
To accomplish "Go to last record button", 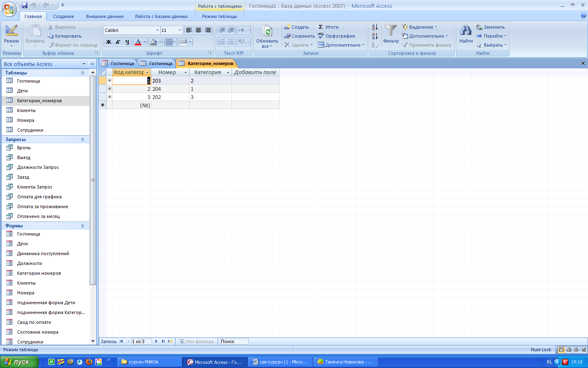I will click(x=163, y=341).
